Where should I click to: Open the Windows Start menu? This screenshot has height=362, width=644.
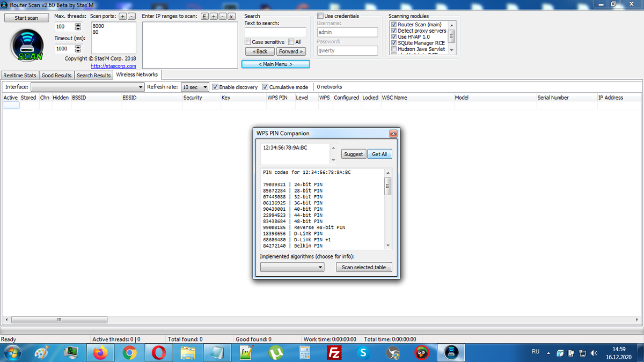(x=12, y=352)
